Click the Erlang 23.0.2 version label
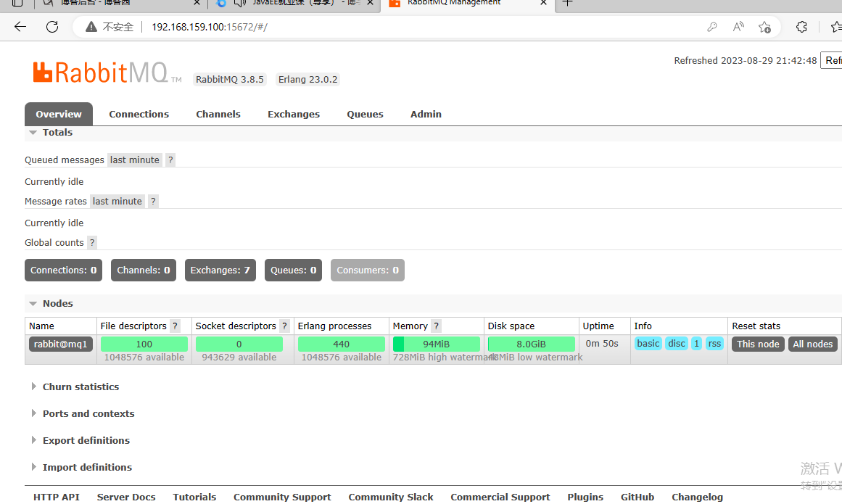The height and width of the screenshot is (504, 842). point(308,80)
